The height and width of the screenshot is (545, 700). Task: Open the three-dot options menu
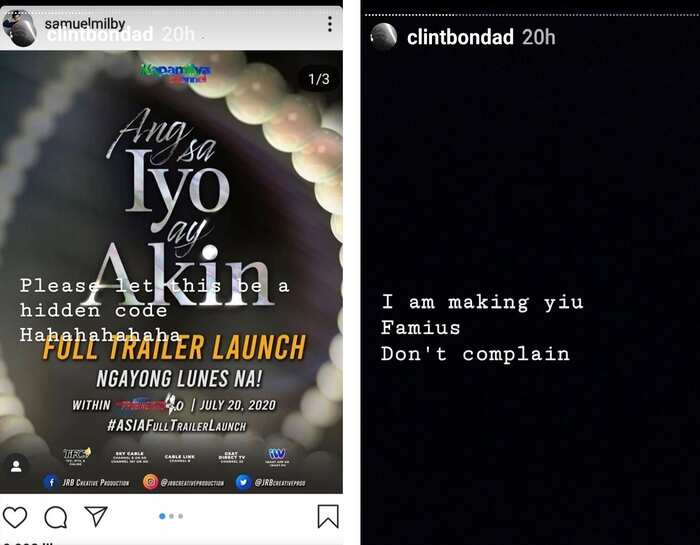tap(329, 24)
